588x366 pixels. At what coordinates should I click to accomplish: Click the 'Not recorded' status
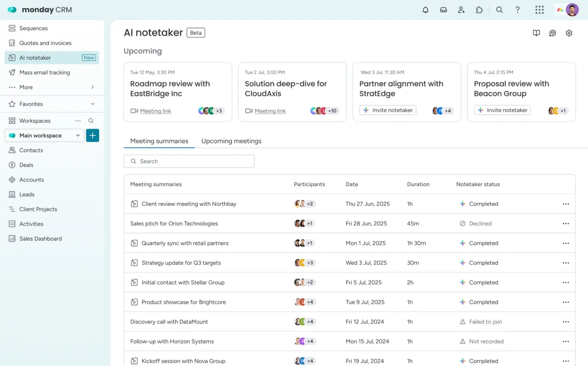(x=482, y=342)
